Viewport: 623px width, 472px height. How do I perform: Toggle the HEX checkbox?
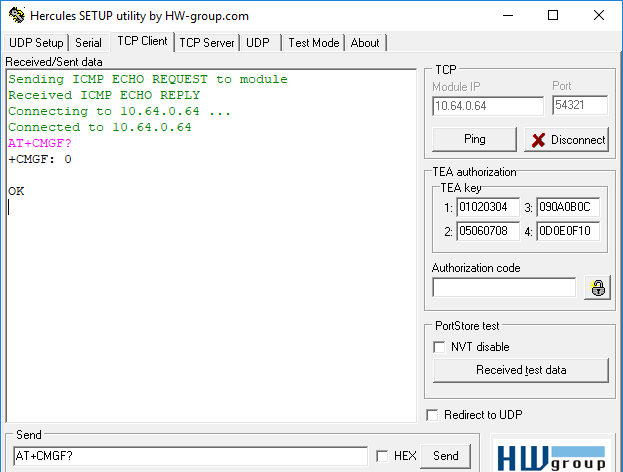coord(382,456)
